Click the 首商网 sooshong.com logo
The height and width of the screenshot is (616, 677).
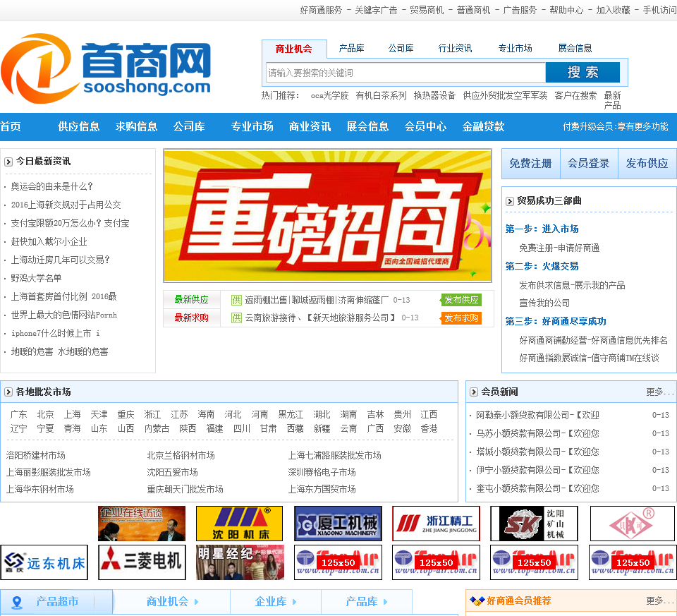pyautogui.click(x=106, y=68)
